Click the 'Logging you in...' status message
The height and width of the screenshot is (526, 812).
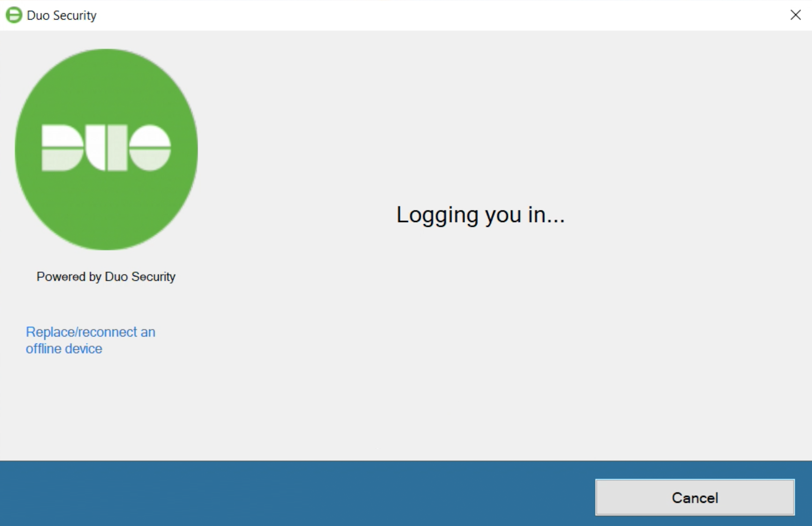tap(480, 215)
